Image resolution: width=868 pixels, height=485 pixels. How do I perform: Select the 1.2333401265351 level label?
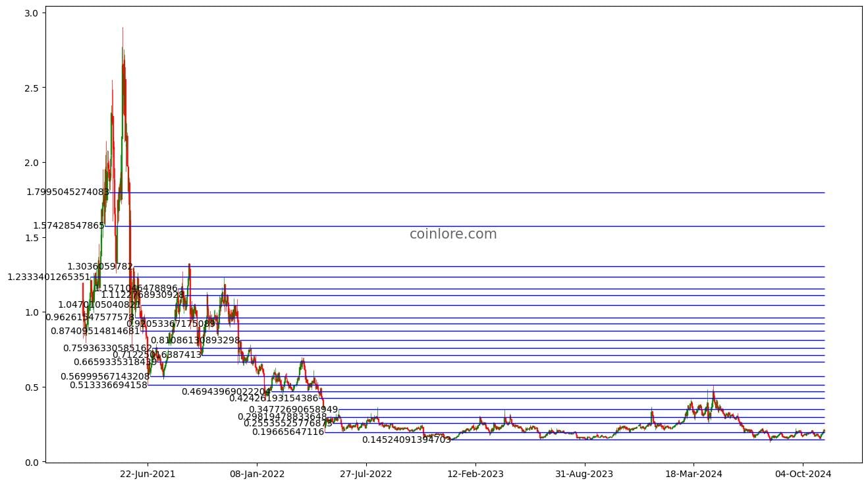point(48,277)
